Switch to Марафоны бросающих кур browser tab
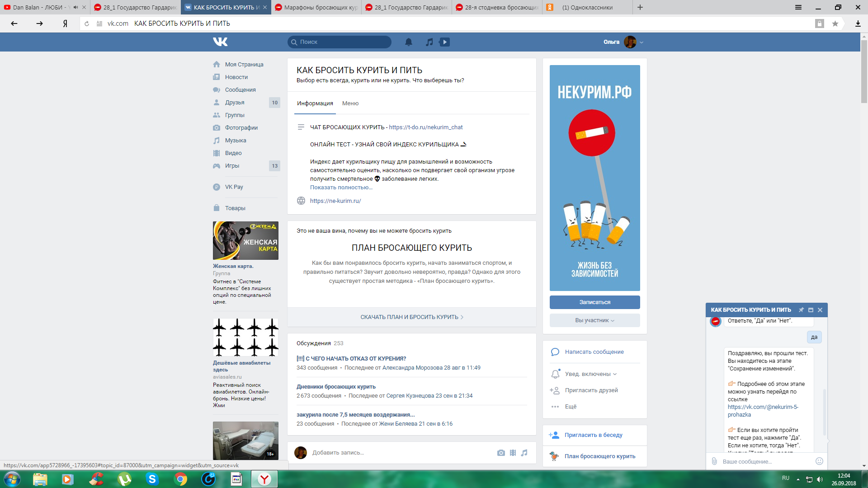 click(316, 7)
